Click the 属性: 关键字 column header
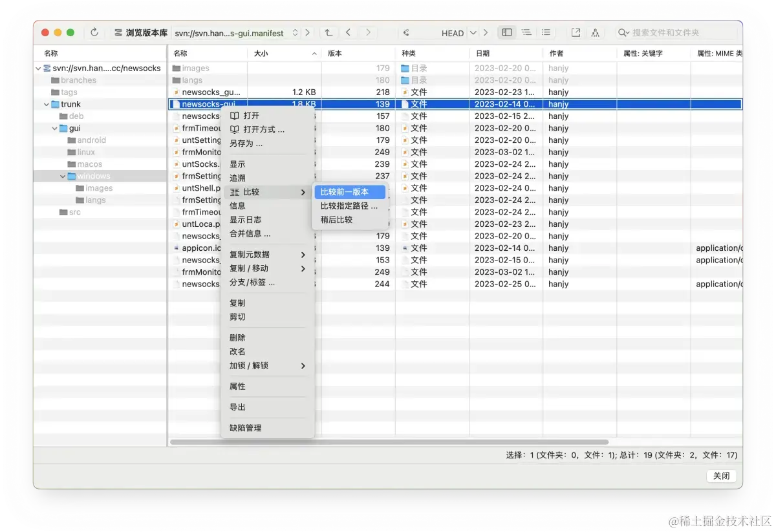 pyautogui.click(x=653, y=54)
